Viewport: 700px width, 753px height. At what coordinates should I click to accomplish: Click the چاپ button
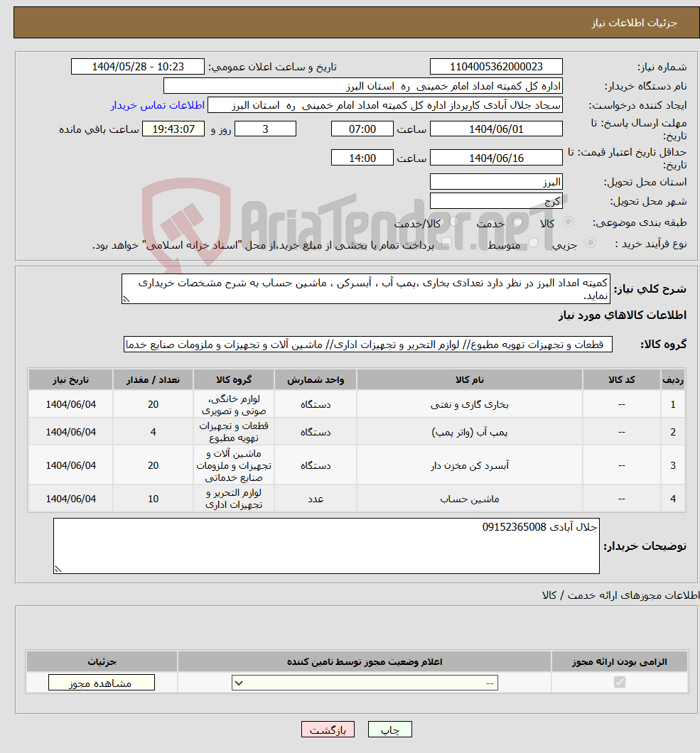click(x=389, y=729)
